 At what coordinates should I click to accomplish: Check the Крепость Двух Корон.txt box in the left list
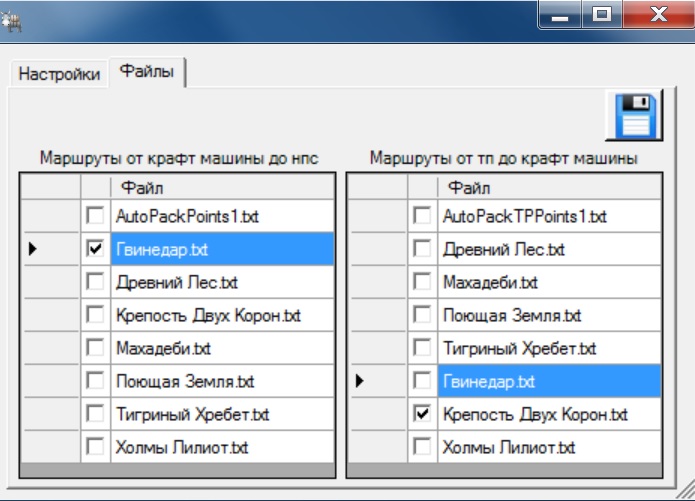[96, 315]
